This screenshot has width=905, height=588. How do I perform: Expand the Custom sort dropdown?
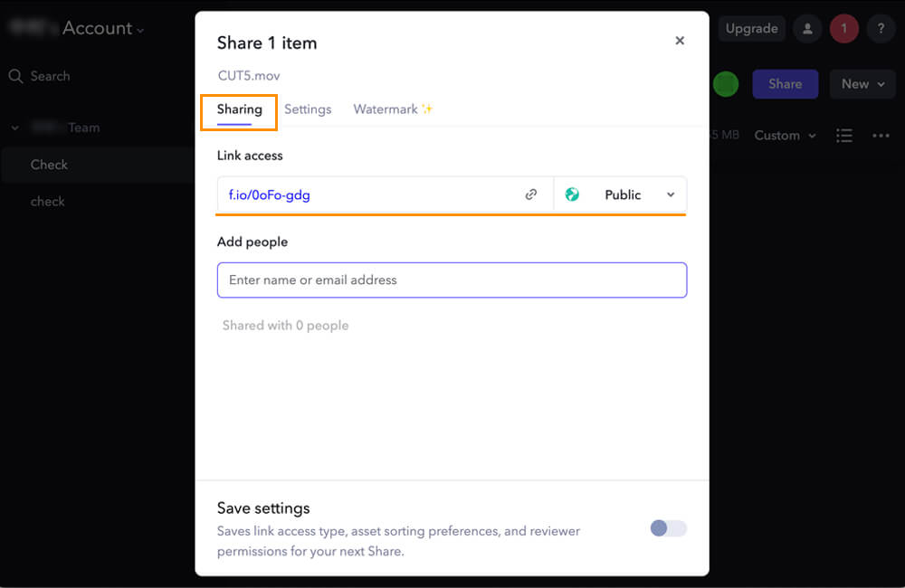point(785,136)
